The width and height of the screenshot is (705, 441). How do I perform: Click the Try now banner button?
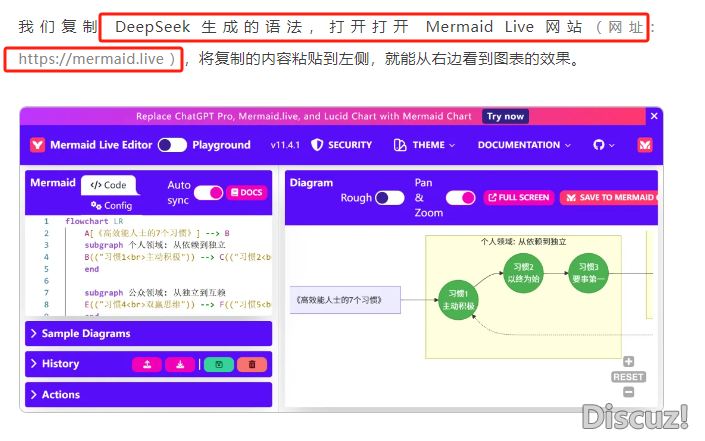point(506,116)
